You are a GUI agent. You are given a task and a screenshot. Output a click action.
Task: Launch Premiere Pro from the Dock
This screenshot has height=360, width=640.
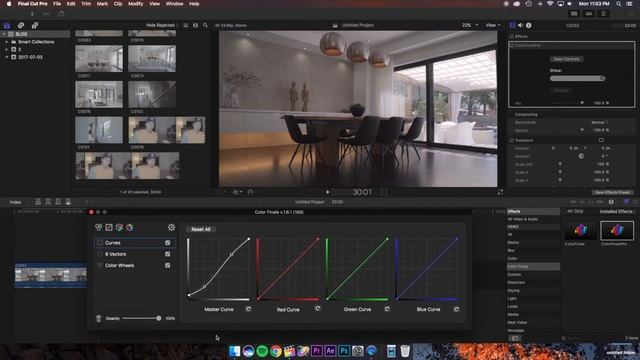[x=317, y=351]
